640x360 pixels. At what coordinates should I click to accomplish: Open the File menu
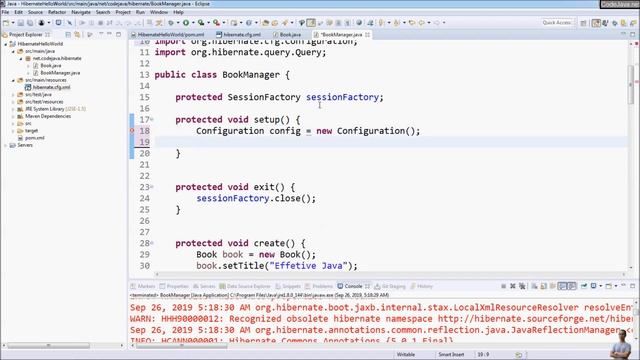point(5,12)
